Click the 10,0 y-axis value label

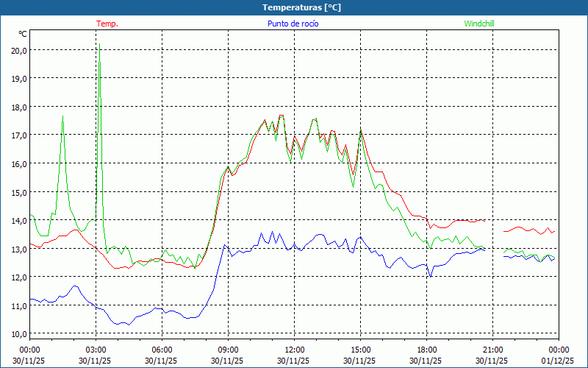(x=18, y=333)
